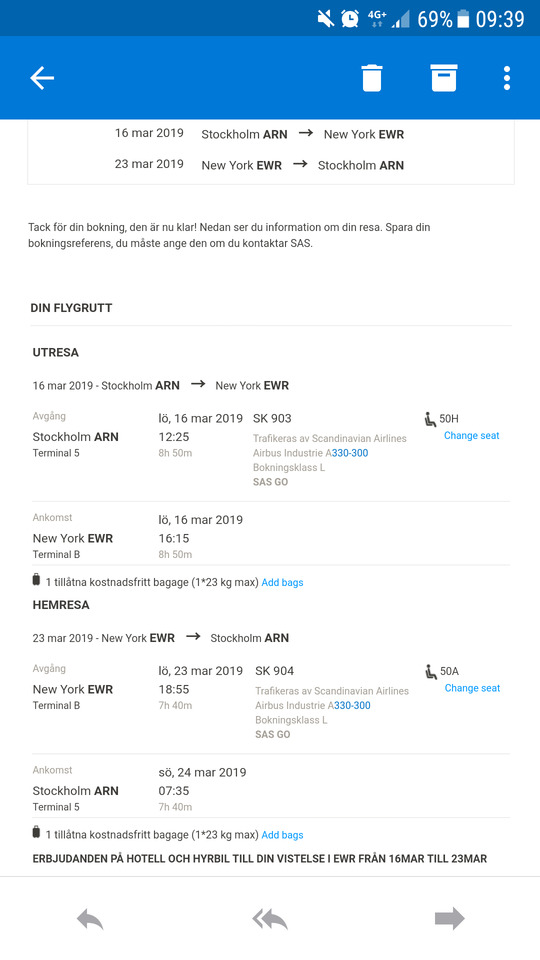
Task: Forward the email with right arrow
Action: pos(449,918)
